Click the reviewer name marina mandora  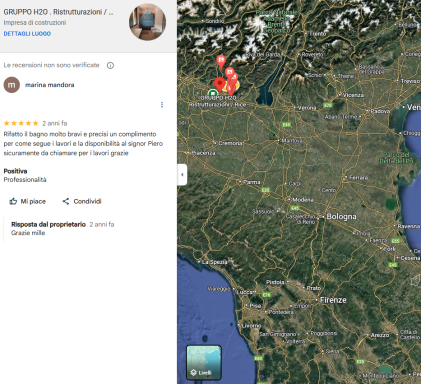(x=50, y=85)
